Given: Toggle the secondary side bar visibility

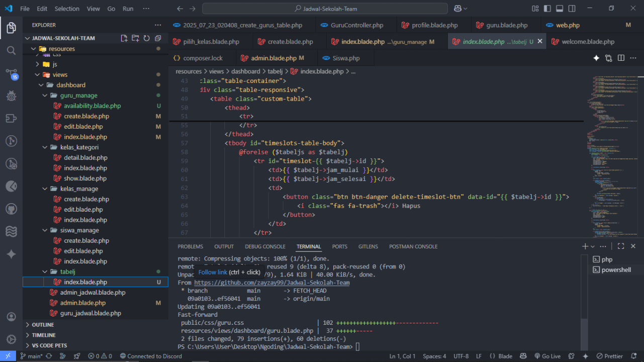Looking at the screenshot, I should 572,9.
